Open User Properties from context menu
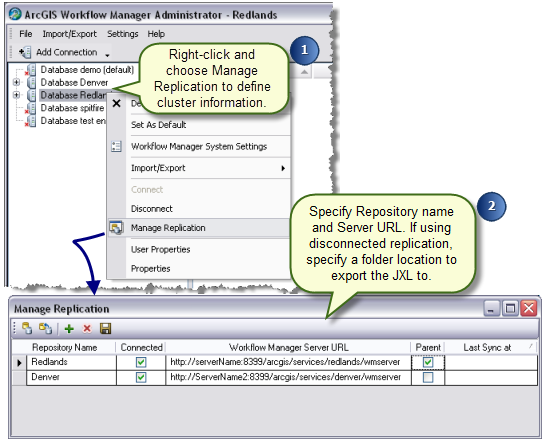Image resolution: width=543 pixels, height=442 pixels. (x=161, y=250)
